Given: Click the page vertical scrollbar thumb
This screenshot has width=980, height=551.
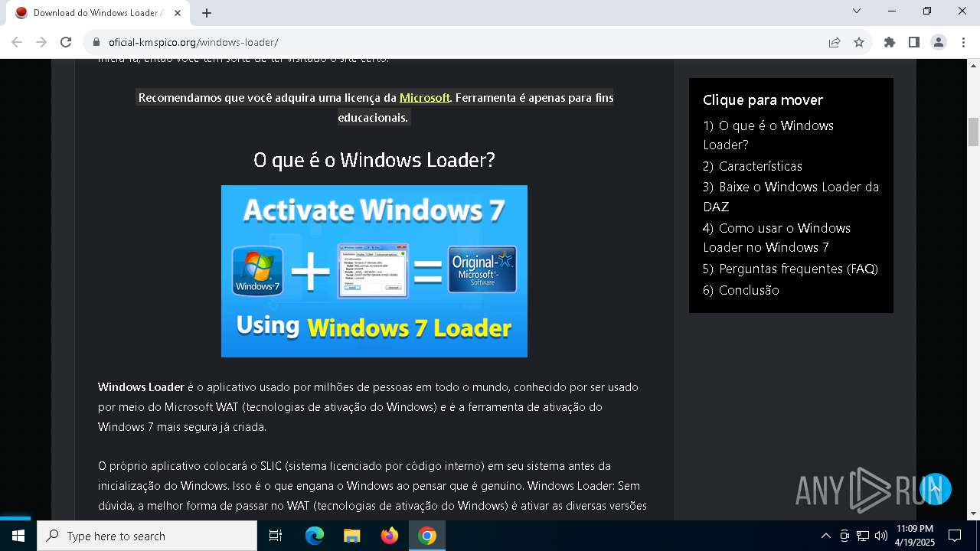Looking at the screenshot, I should pyautogui.click(x=974, y=132).
